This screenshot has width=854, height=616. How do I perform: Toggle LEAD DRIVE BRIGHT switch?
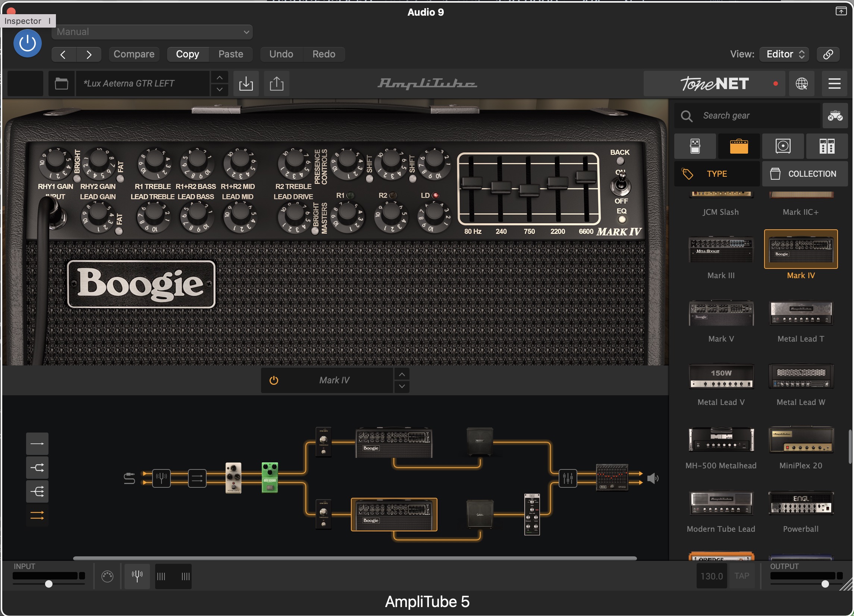tap(315, 231)
